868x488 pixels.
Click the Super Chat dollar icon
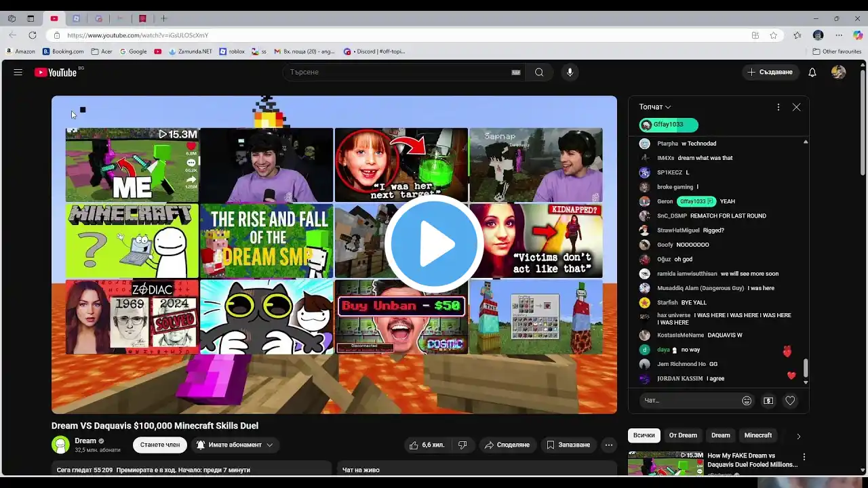(768, 401)
